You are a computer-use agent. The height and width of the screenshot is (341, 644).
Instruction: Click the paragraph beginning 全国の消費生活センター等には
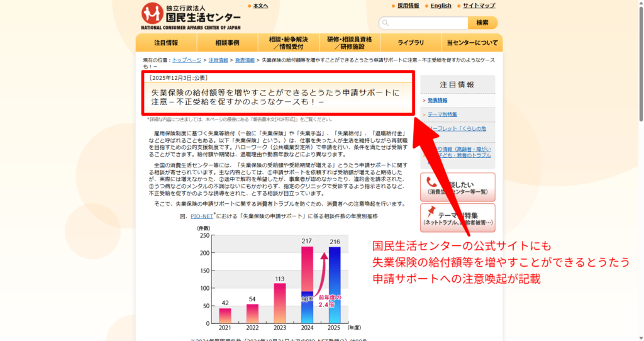278,179
